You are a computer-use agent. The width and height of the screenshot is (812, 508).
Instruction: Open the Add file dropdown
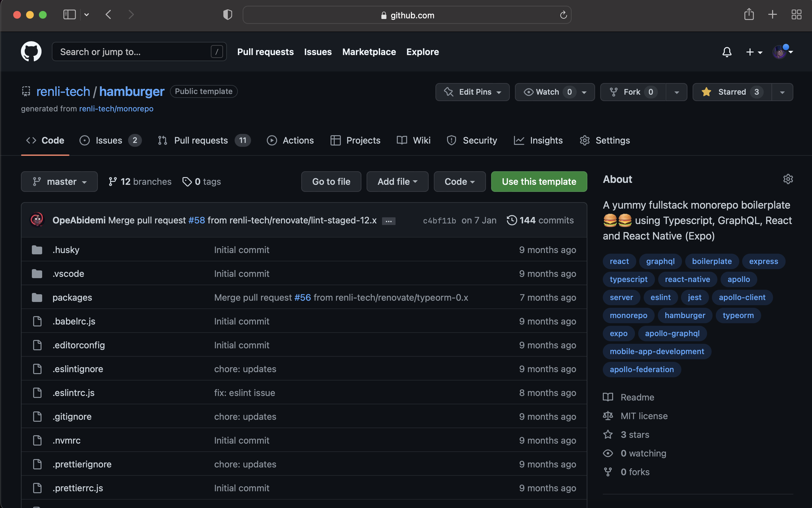[x=397, y=182]
